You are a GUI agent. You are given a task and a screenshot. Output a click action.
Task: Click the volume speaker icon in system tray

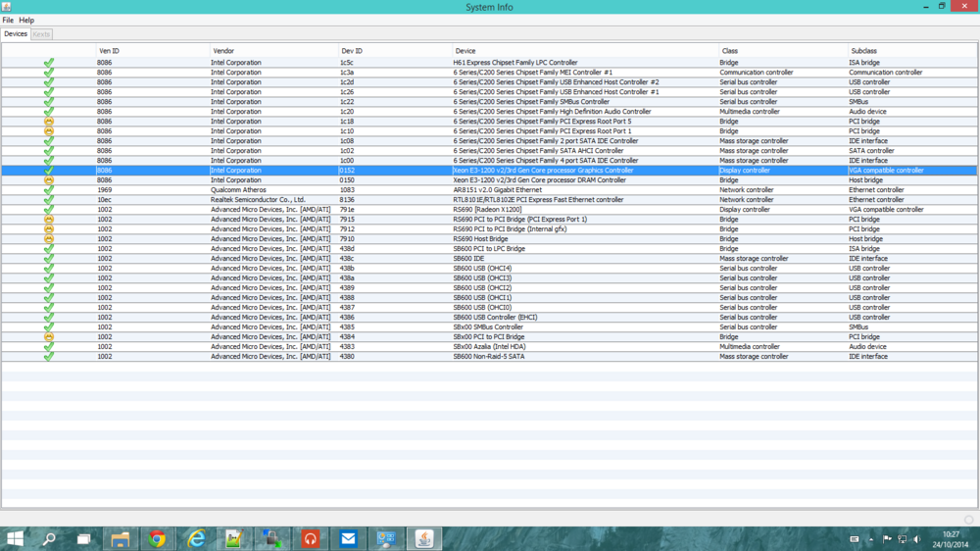917,539
